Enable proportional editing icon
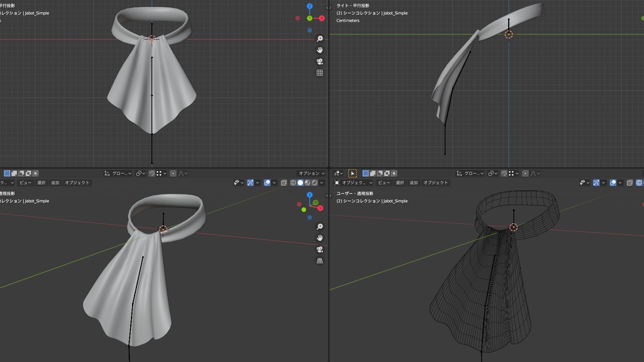 click(174, 173)
